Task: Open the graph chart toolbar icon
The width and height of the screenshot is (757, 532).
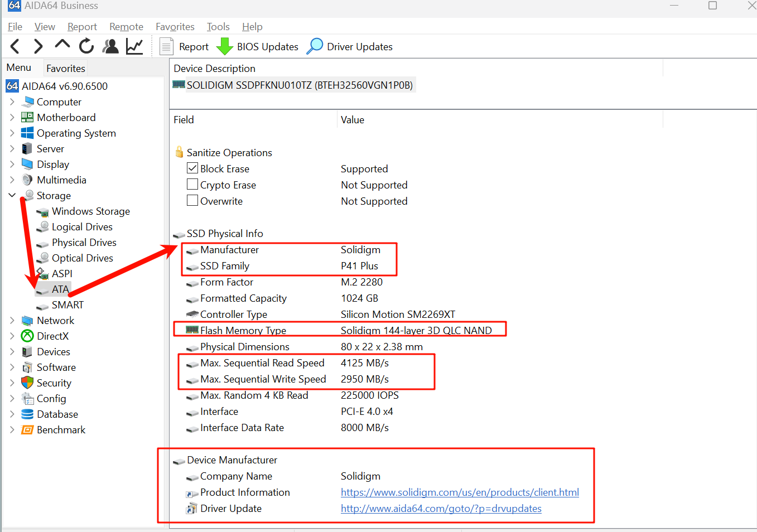Action: [x=134, y=46]
